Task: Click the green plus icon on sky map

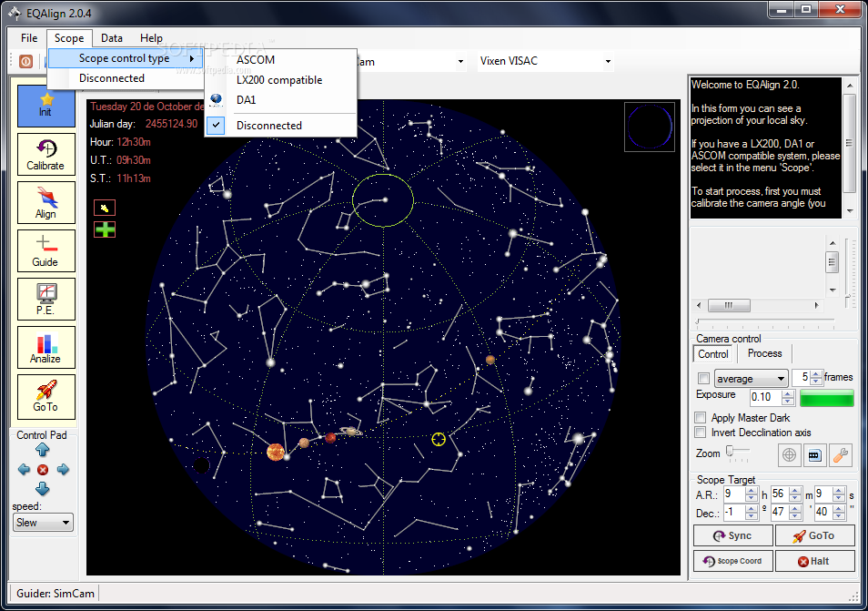Action: click(x=105, y=229)
